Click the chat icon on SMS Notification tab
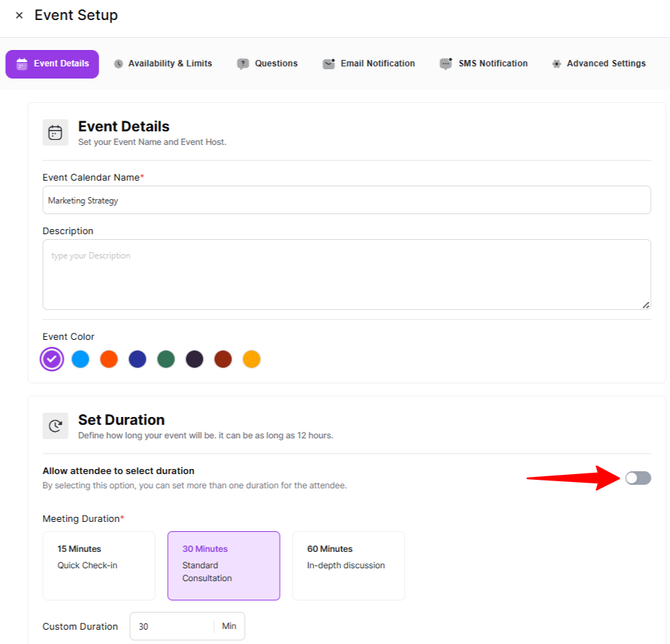 coord(446,64)
